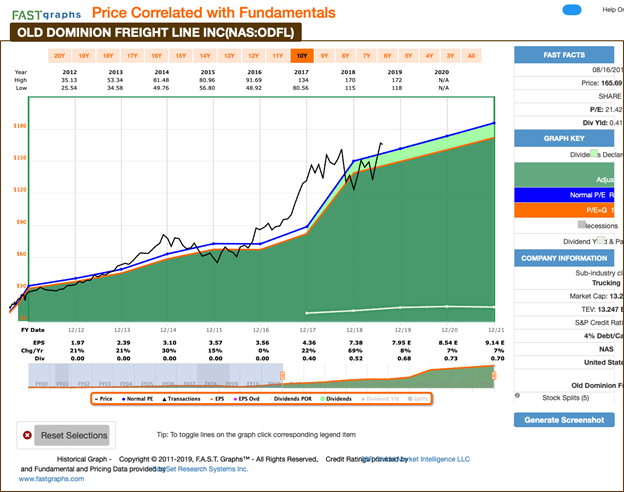Viewport: 624px width, 492px height.
Task: Collapse the COMPANY INFORMATION panel header
Action: click(x=564, y=258)
